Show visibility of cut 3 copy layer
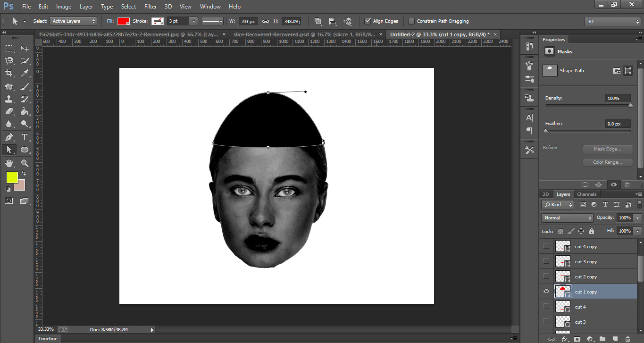Viewport: 644px width, 343px height. [x=546, y=261]
